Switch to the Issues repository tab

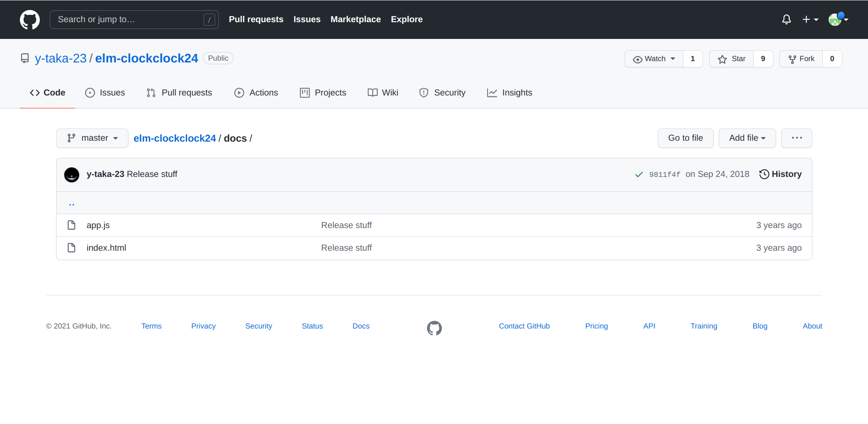point(105,93)
